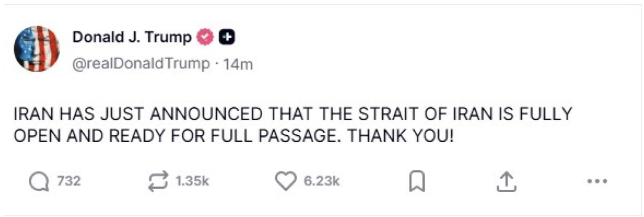Click the ReTruth repost arrows icon
Viewport: 644px width, 217px height.
[158, 182]
